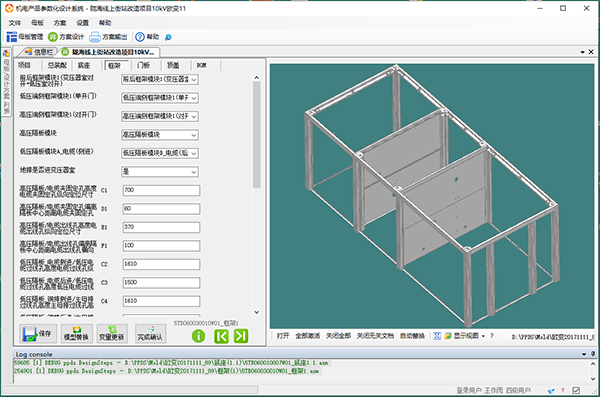Click the 变量更新 button

[x=112, y=334]
